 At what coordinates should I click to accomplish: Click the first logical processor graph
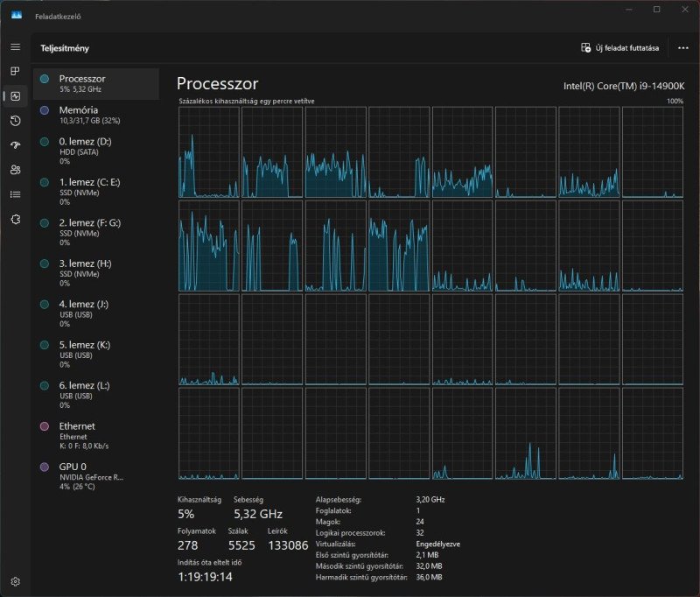(x=209, y=152)
